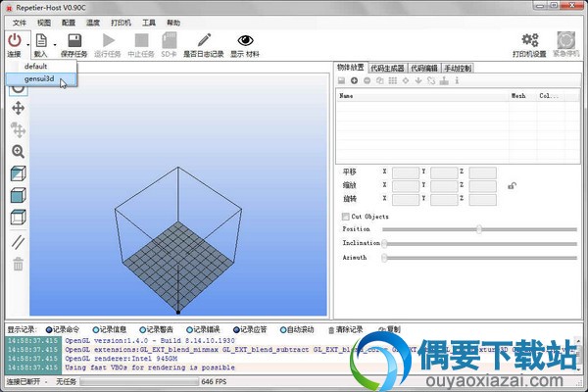Click the Position slider handle

(x=479, y=229)
